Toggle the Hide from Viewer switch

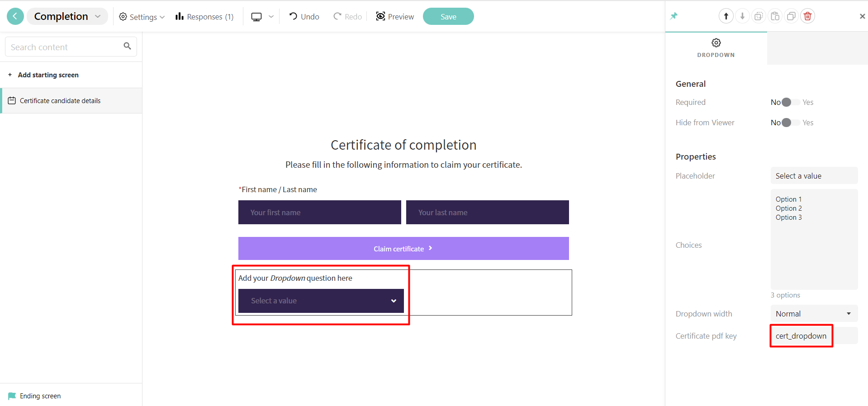click(791, 123)
